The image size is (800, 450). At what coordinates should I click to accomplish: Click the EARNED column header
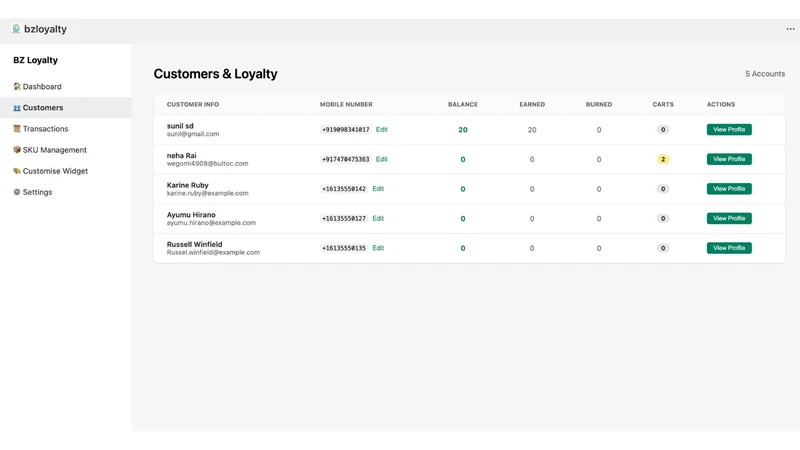pos(532,104)
